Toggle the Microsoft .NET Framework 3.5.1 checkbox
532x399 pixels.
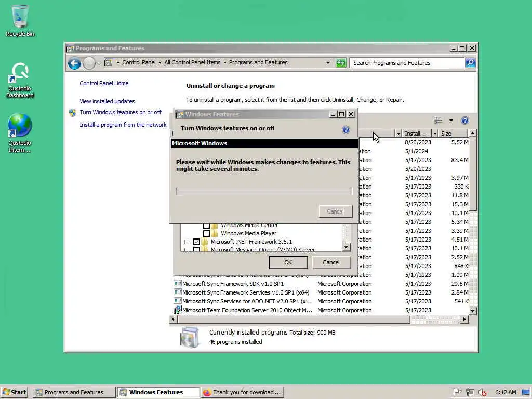tap(196, 242)
